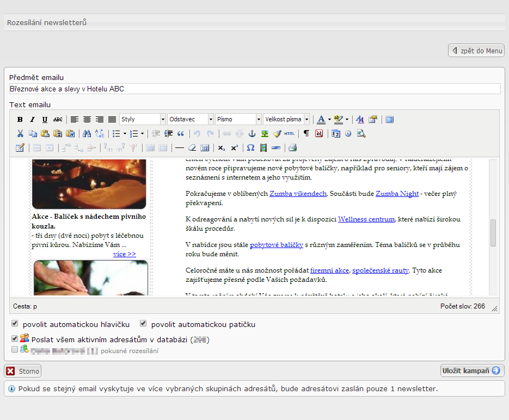
Task: Enable pokusné rozesílání checkbox
Action: pyautogui.click(x=15, y=349)
